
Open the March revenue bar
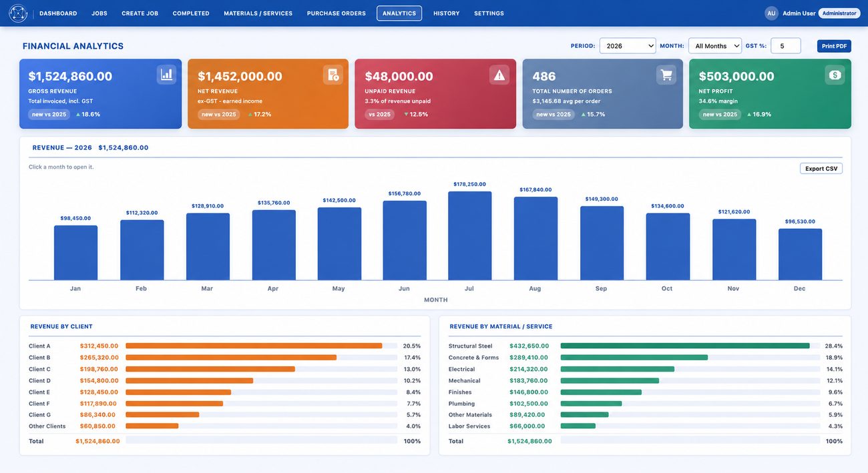(208, 247)
